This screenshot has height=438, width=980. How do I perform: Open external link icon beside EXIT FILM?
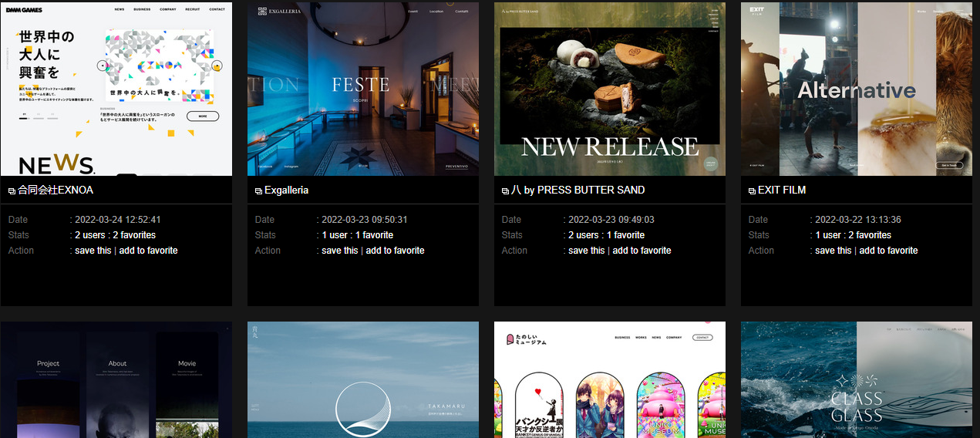(752, 190)
